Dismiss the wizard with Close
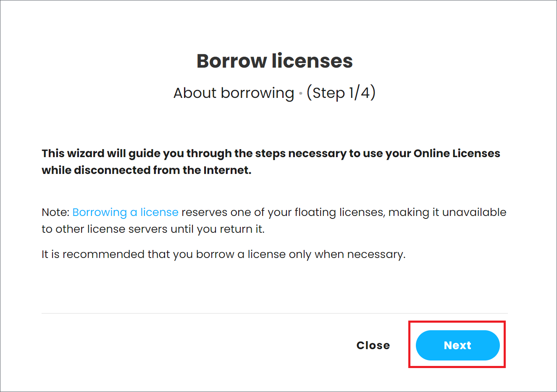 (373, 345)
